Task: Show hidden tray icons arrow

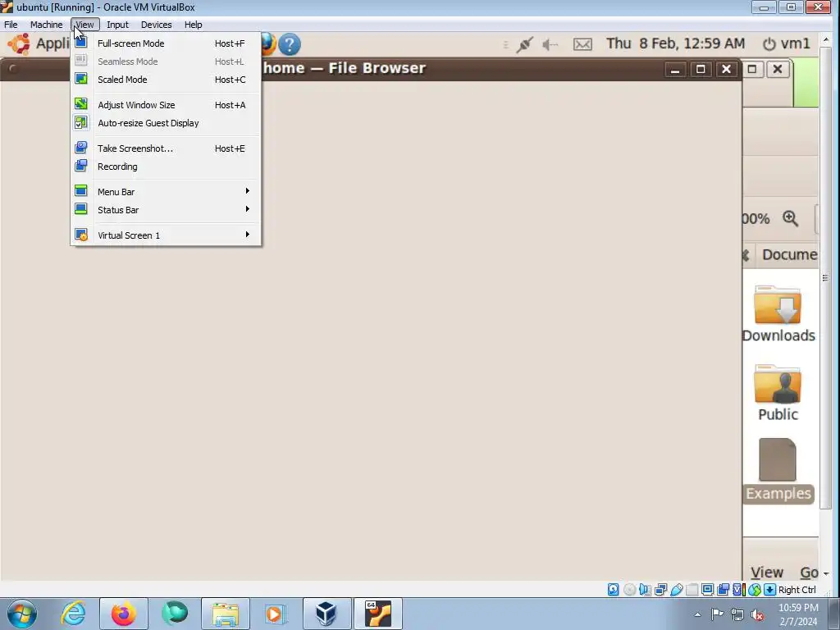Action: (x=697, y=614)
